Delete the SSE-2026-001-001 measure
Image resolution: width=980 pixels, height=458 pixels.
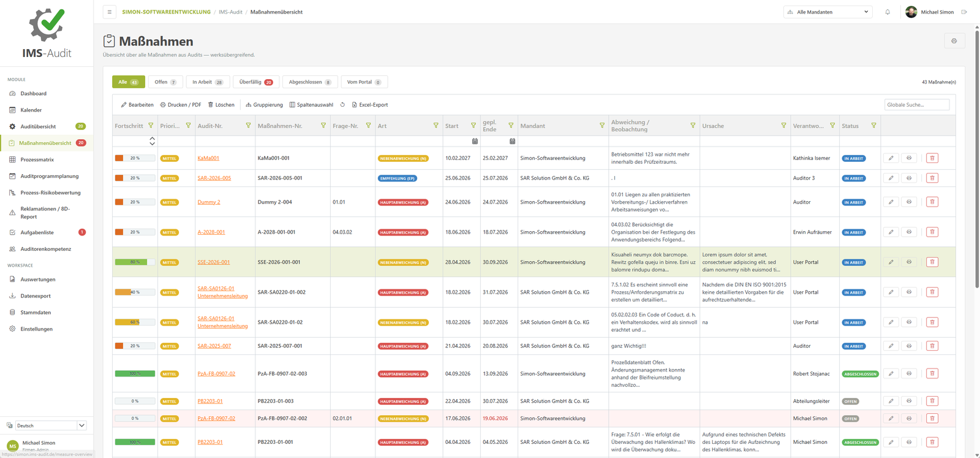[932, 262]
